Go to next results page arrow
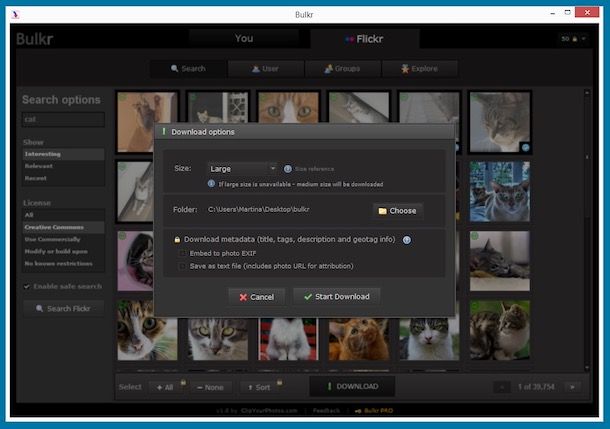 pyautogui.click(x=572, y=387)
